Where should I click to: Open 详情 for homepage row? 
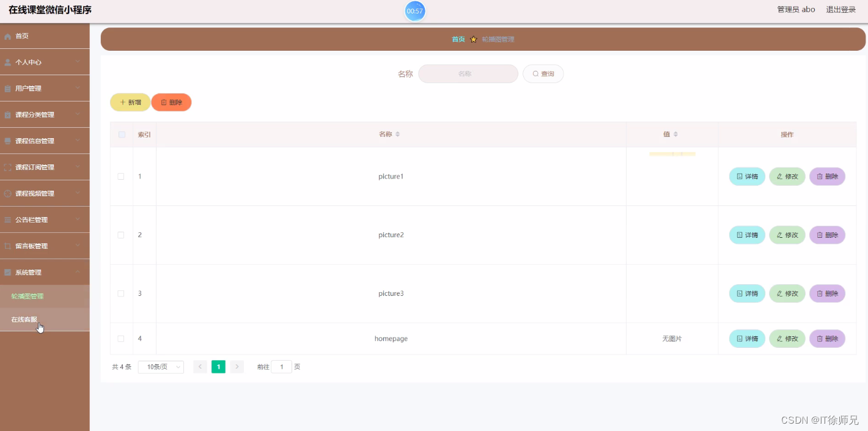747,339
